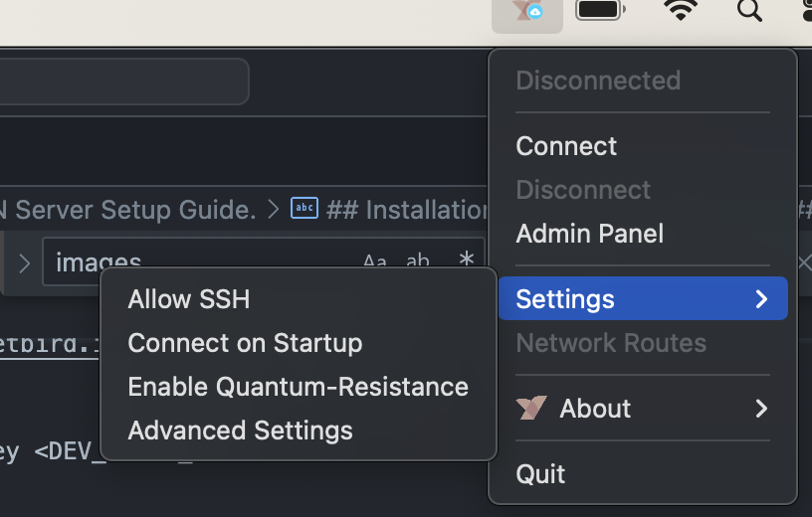Expand the About submenu arrow
The height and width of the screenshot is (517, 812).
coord(761,409)
